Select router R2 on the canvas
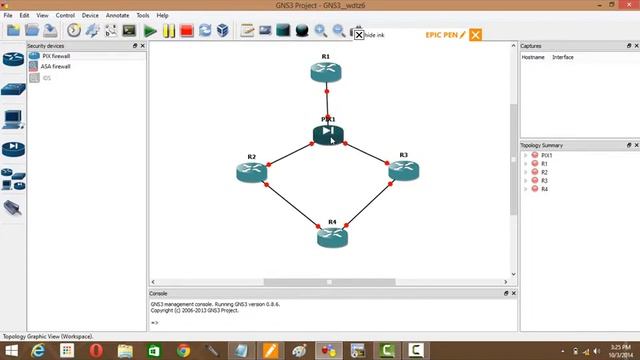Screen dimensions: 640x360 (252, 172)
